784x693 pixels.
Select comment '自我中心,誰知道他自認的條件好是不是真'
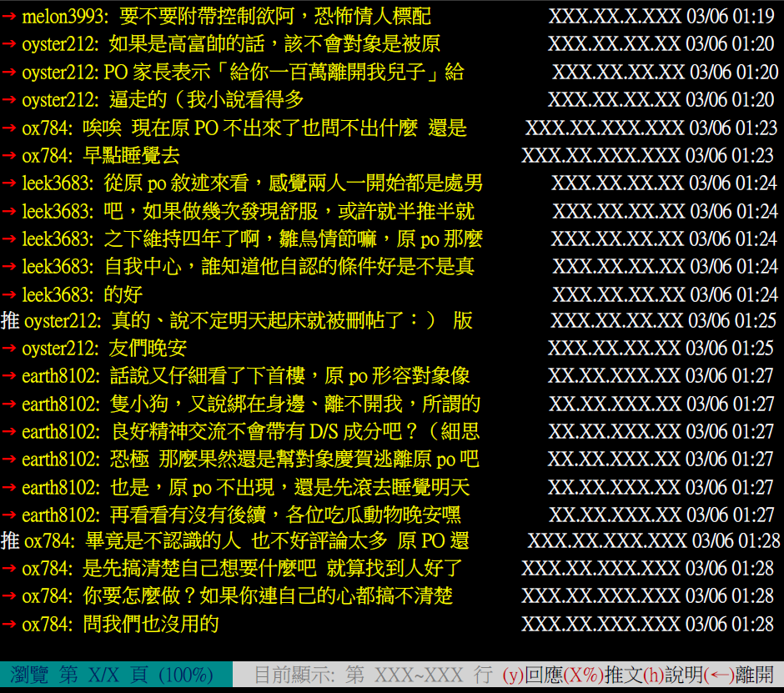[x=289, y=266]
